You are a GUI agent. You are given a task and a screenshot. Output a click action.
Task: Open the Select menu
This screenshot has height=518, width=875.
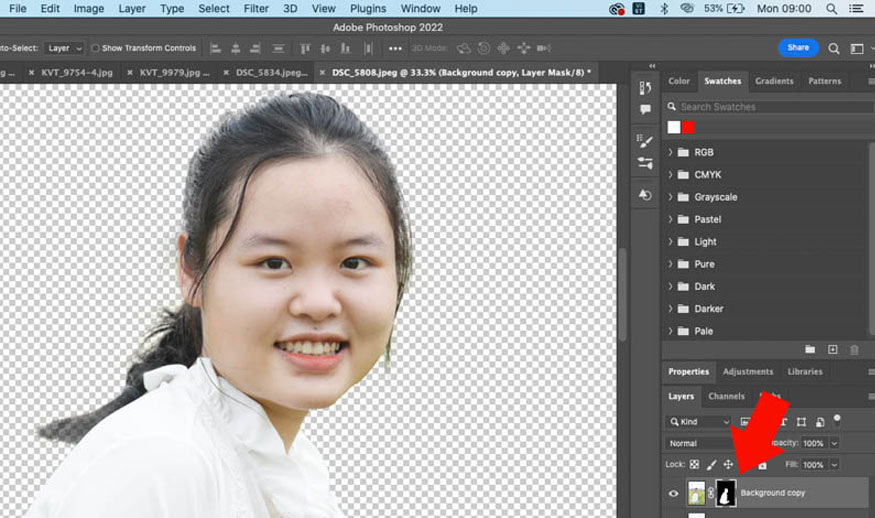point(214,8)
